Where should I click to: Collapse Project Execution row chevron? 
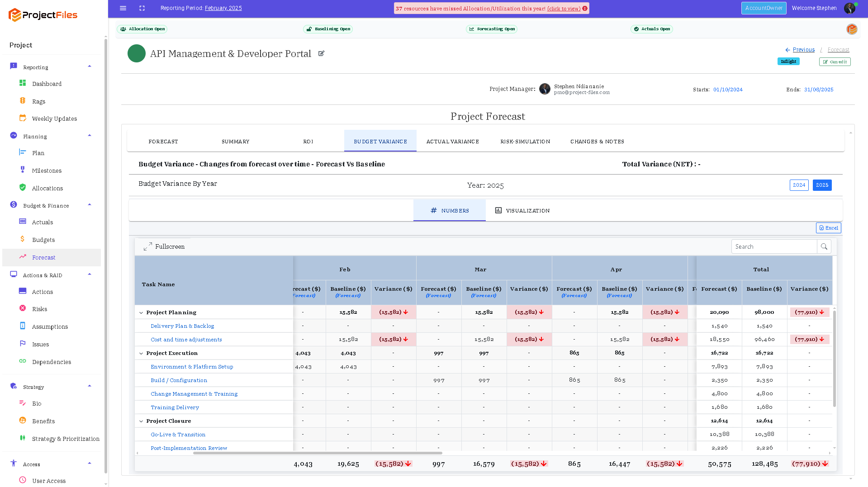click(x=141, y=353)
